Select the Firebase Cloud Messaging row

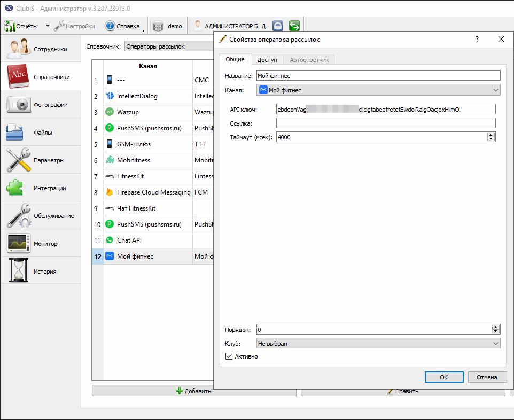(x=153, y=192)
